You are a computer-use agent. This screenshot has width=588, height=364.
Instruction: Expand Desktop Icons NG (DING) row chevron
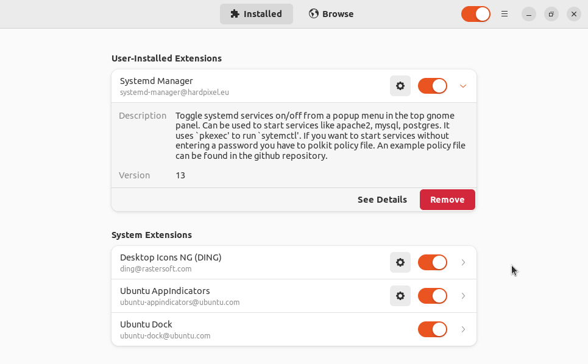[x=463, y=262]
